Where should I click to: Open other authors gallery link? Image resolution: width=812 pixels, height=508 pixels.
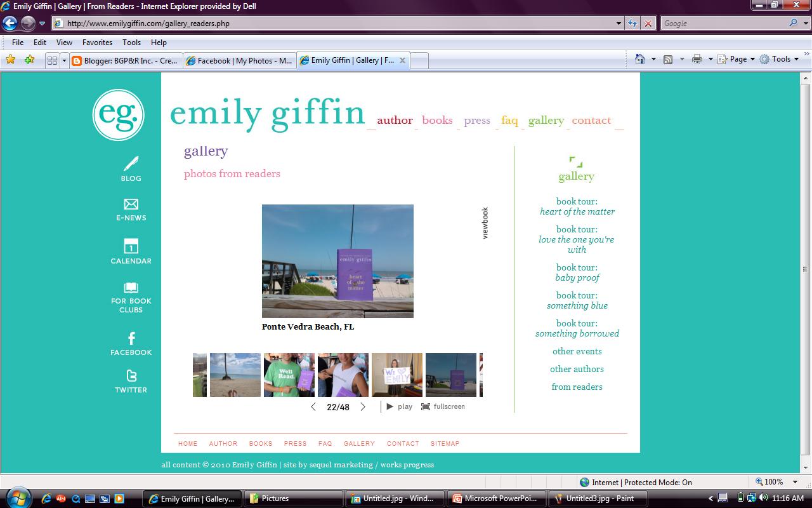577,369
